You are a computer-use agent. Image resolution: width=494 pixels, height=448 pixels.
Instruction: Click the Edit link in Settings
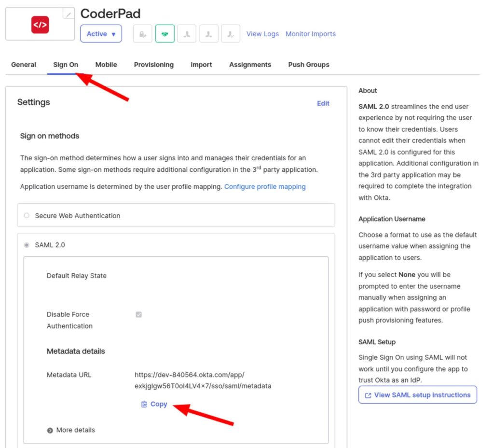(323, 103)
